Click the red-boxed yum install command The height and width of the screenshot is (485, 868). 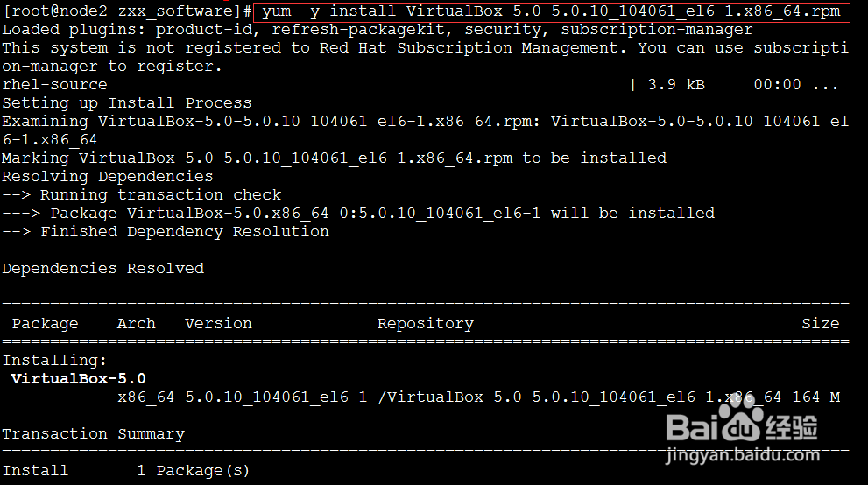click(551, 11)
